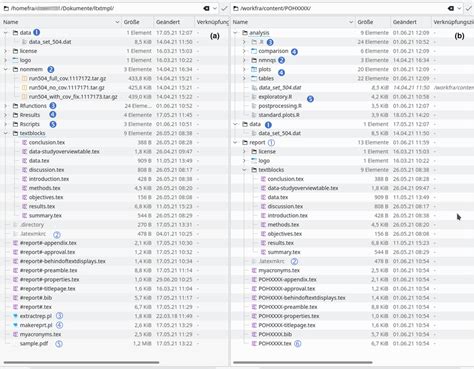Image resolution: width=474 pixels, height=369 pixels.
Task: Click the Rscripts folder icon
Action: pyautogui.click(x=15, y=124)
